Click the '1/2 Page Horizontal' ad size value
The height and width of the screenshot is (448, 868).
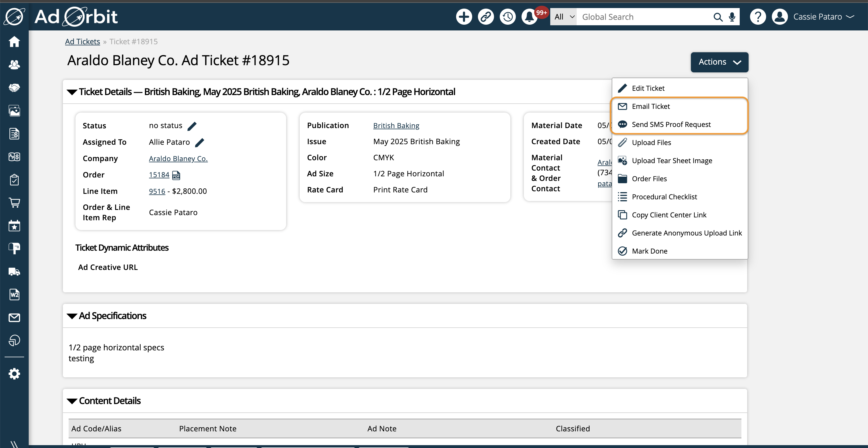coord(408,174)
